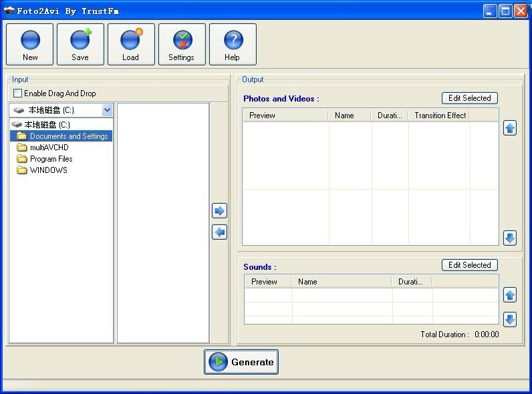Click the right arrow to add file
Viewport: 532px width, 394px height.
point(219,211)
